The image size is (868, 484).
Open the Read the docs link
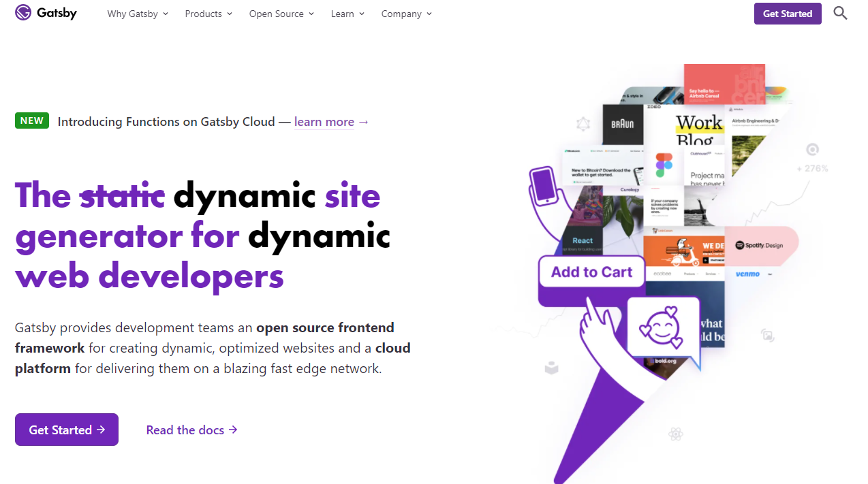tap(192, 430)
